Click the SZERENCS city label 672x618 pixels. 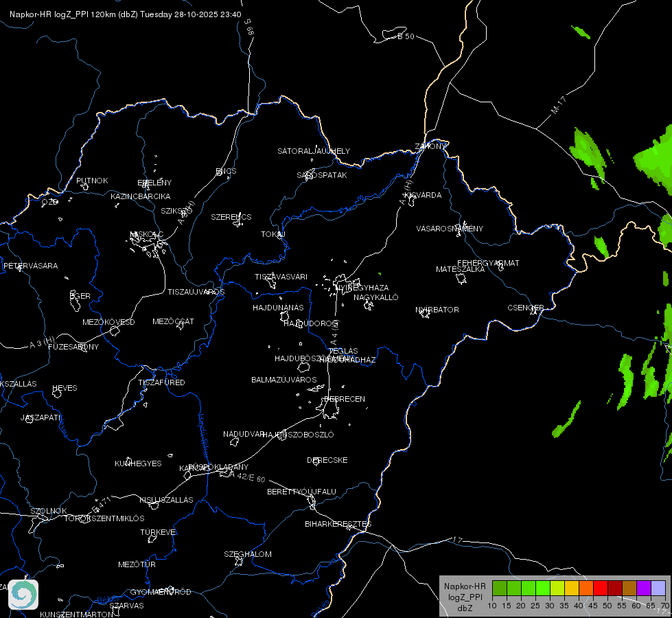pos(231,217)
